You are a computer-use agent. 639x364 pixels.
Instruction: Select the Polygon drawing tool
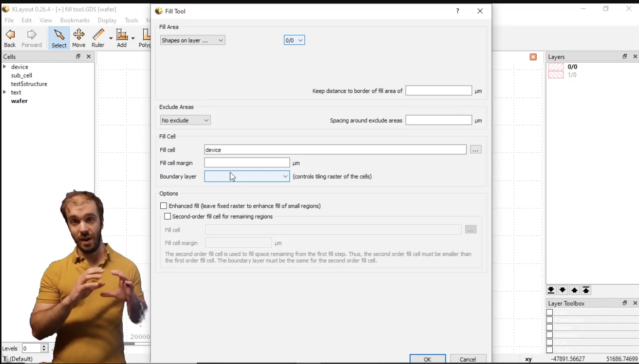click(x=145, y=38)
